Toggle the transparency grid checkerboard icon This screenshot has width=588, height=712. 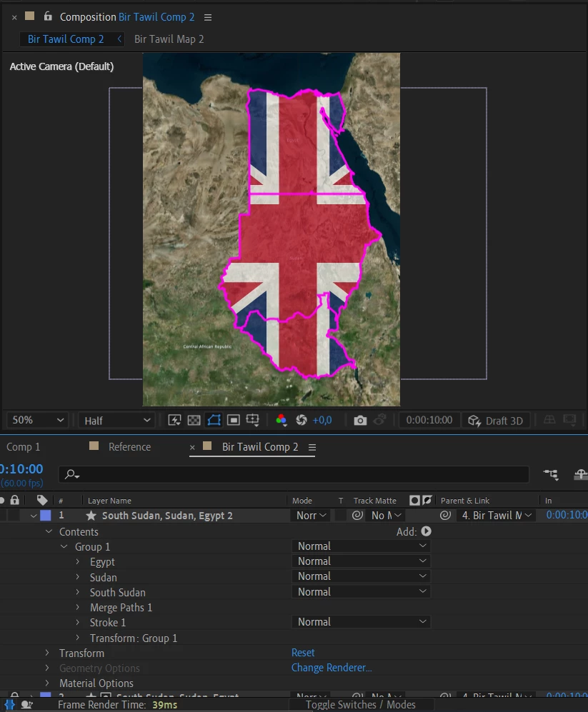(x=194, y=420)
